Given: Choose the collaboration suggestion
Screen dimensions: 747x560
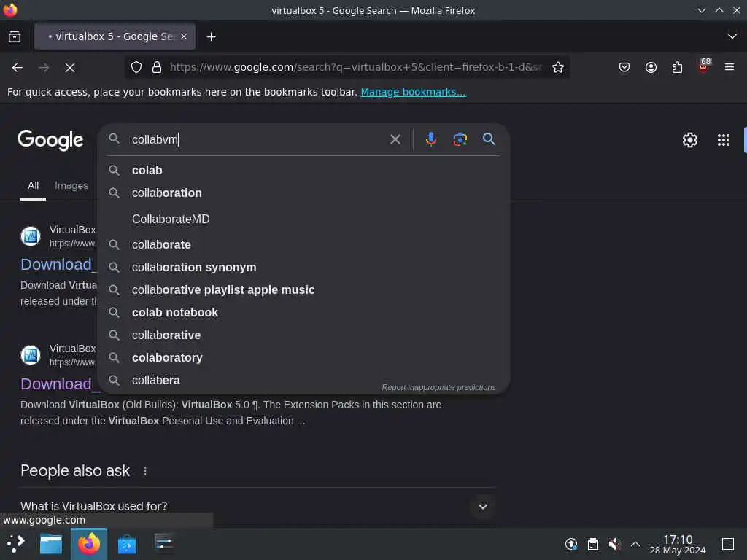Looking at the screenshot, I should pyautogui.click(x=303, y=192).
